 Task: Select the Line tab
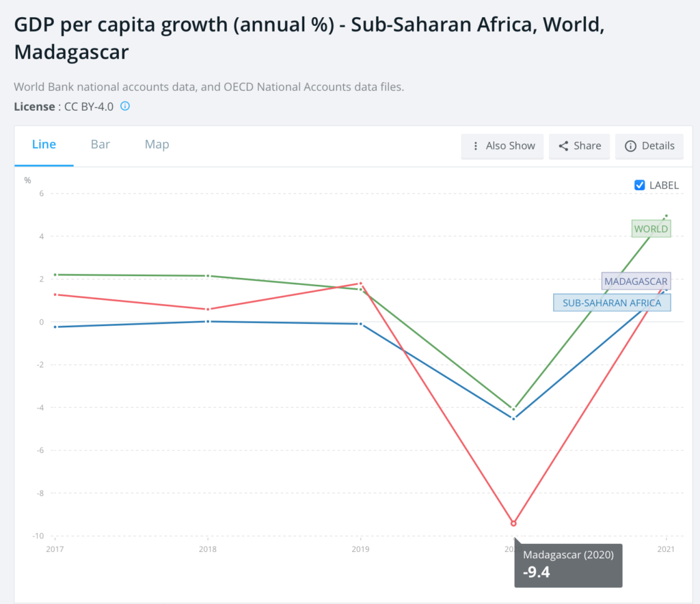pyautogui.click(x=44, y=145)
